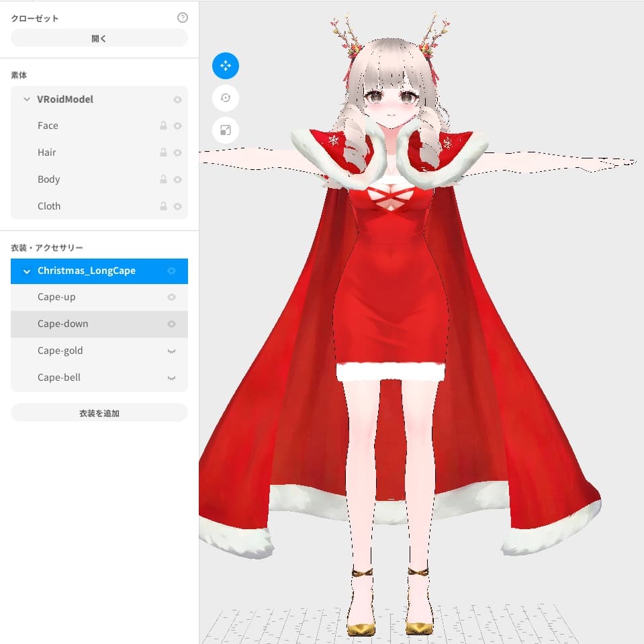Image resolution: width=644 pixels, height=644 pixels.
Task: Toggle visibility of the Face layer
Action: pos(177,126)
